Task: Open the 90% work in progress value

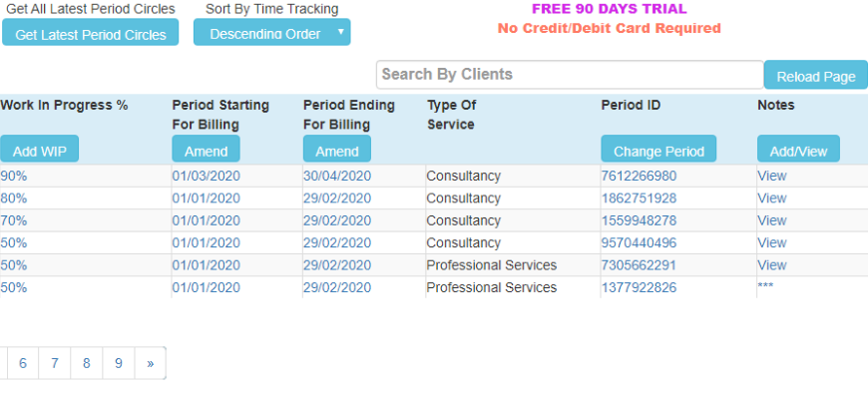Action: 13,176
